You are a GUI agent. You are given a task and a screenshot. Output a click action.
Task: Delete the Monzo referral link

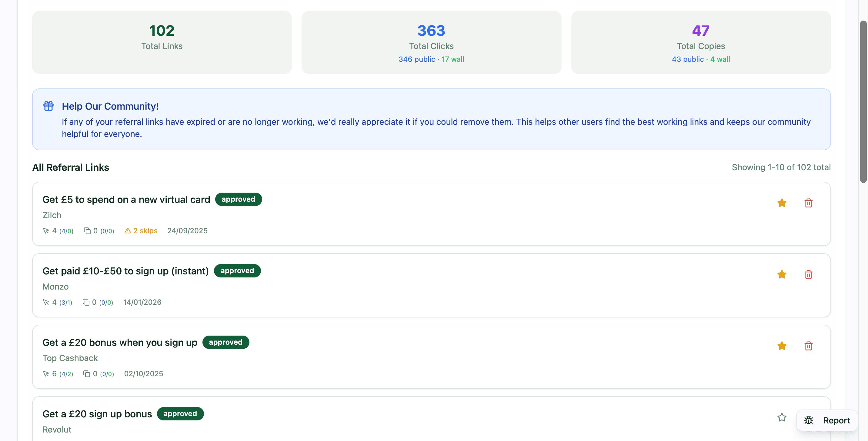pyautogui.click(x=808, y=274)
